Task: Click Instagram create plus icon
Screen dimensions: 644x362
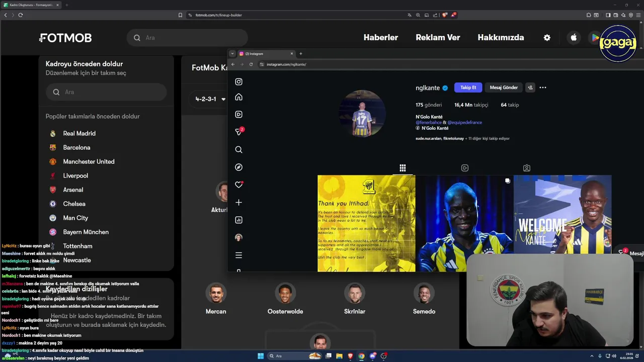Action: (x=238, y=202)
